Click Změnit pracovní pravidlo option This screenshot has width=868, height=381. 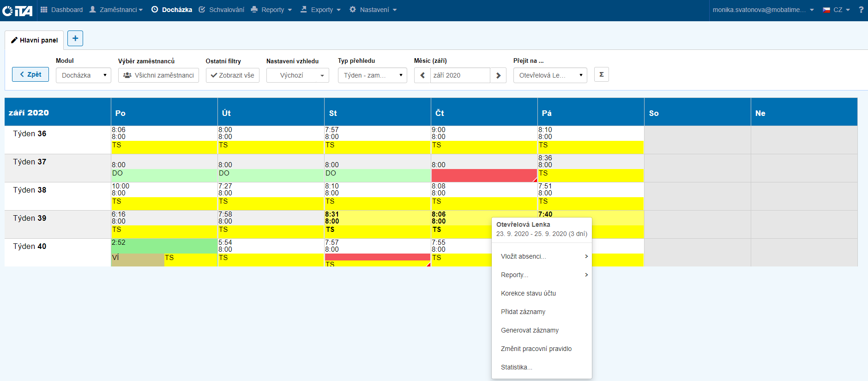(x=536, y=349)
